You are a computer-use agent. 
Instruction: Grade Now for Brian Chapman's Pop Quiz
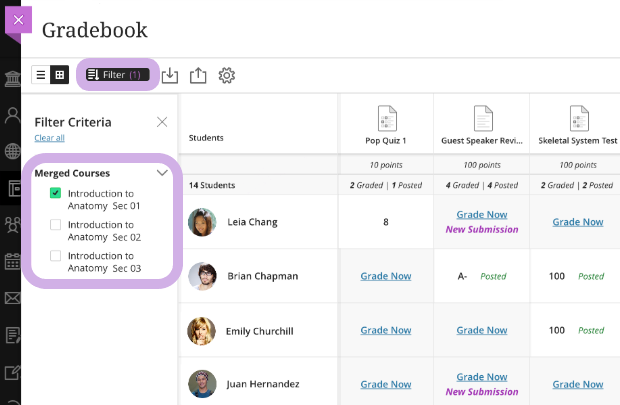[385, 276]
